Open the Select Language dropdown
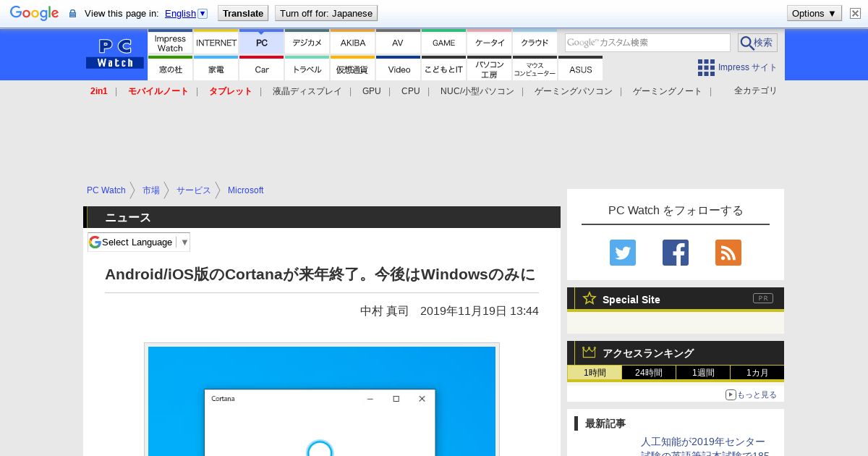868x456 pixels. [139, 242]
